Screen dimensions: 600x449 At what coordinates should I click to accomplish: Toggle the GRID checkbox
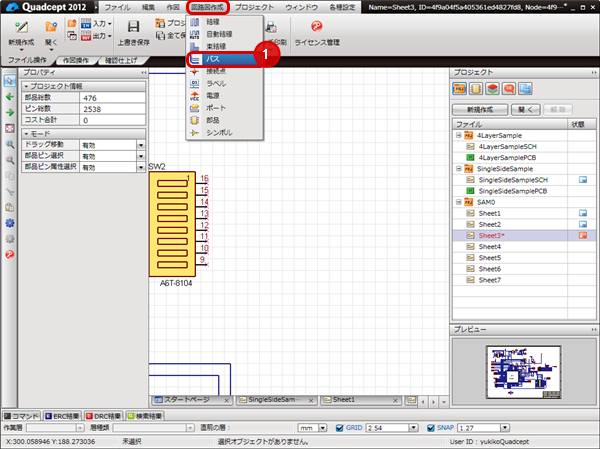pos(339,428)
